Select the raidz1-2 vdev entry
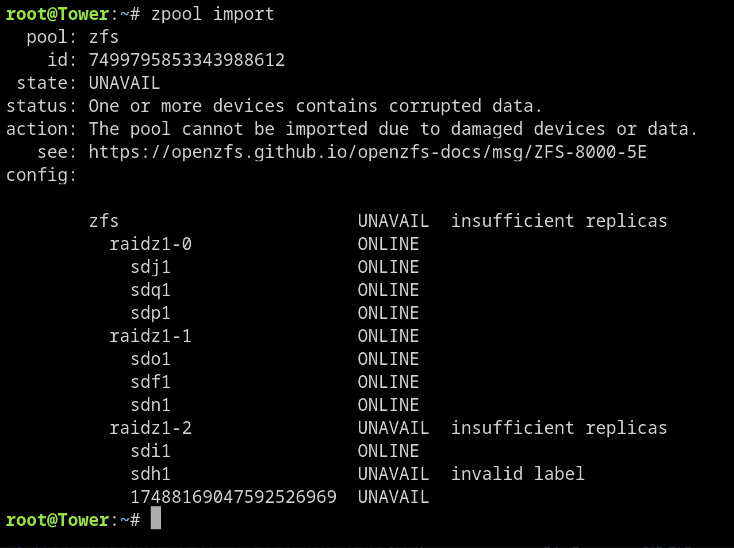Image resolution: width=734 pixels, height=548 pixels. pos(150,428)
